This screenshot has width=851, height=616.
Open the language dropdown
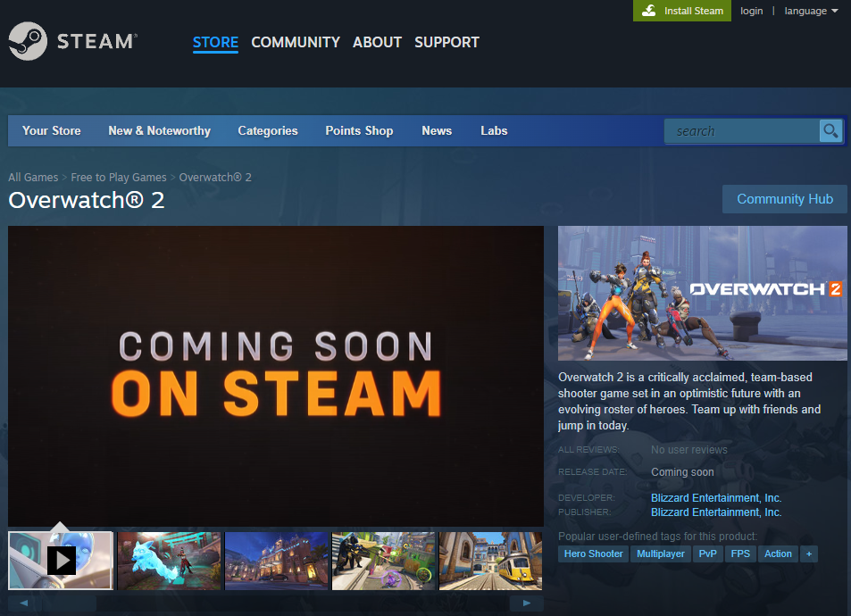(810, 11)
